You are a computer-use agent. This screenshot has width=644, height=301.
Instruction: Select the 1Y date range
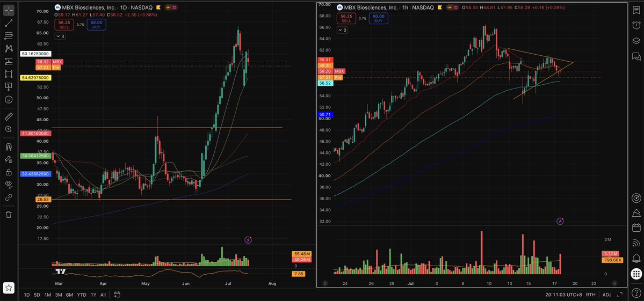pyautogui.click(x=93, y=295)
